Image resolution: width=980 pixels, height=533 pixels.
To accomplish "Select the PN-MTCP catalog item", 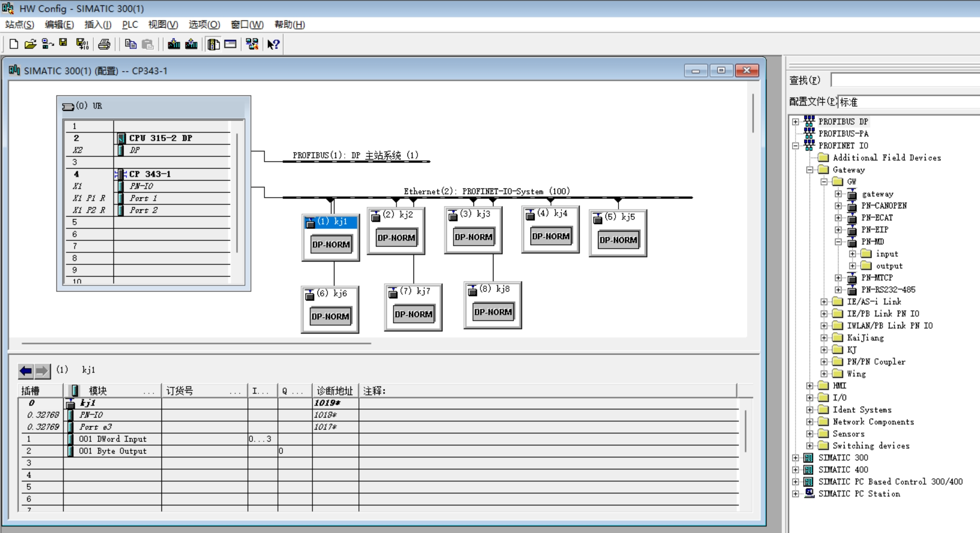I will click(x=876, y=278).
